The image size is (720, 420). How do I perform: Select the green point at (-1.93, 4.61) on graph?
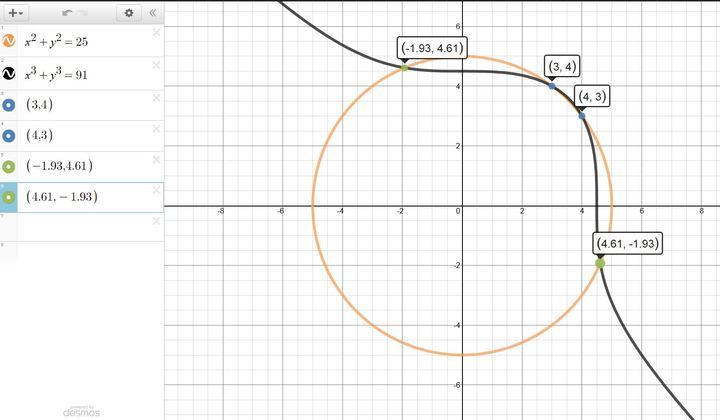[x=403, y=67]
